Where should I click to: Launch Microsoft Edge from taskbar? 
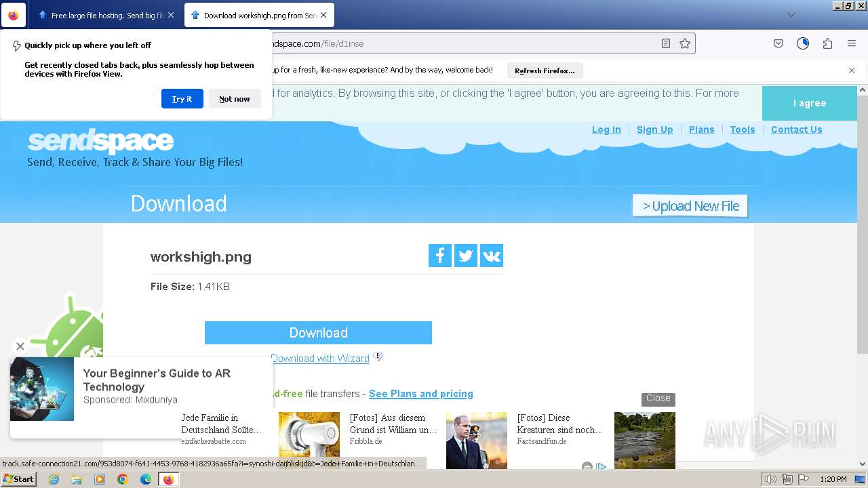coord(146,479)
